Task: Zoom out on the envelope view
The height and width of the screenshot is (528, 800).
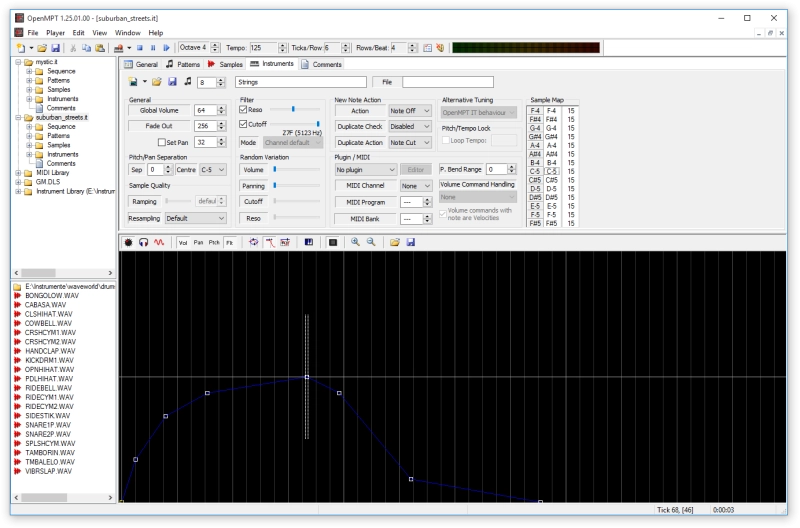Action: [371, 242]
